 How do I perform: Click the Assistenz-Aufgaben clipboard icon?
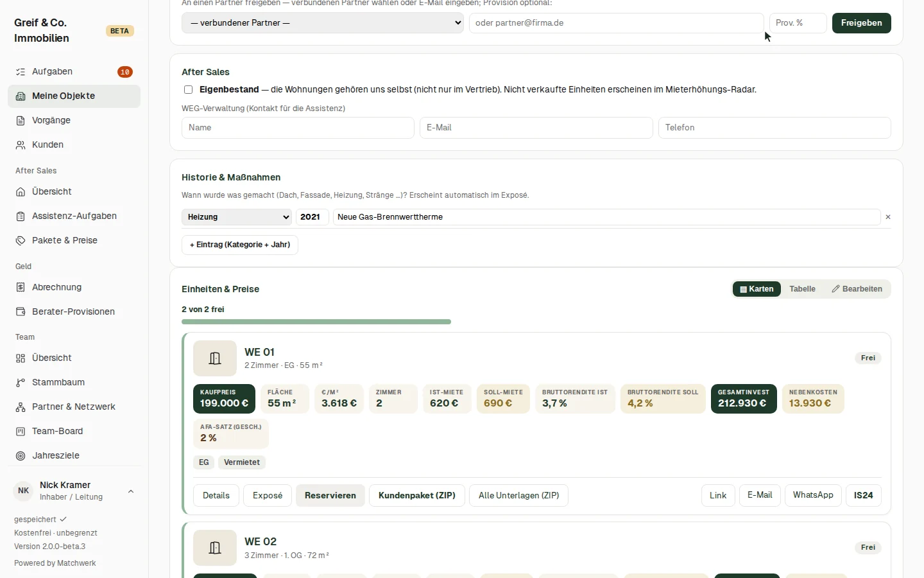click(x=21, y=216)
